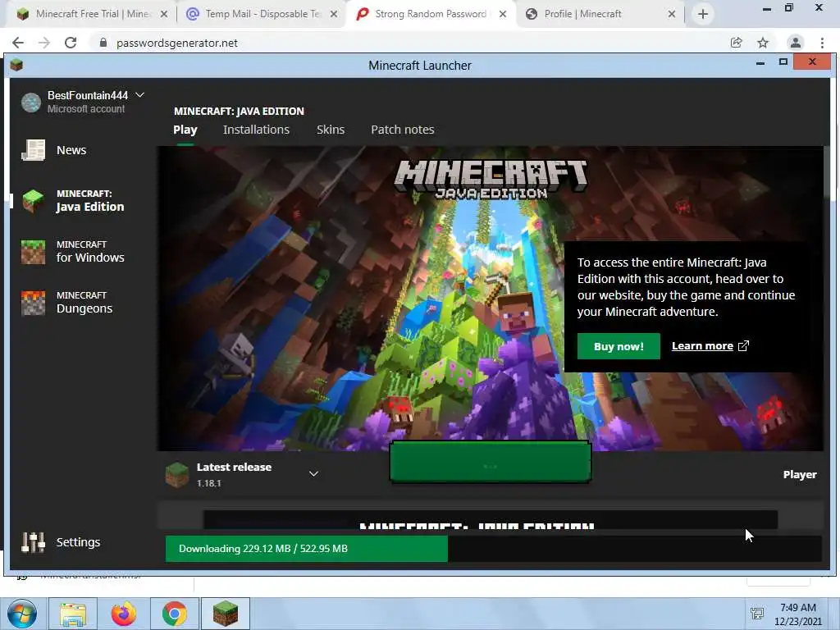The height and width of the screenshot is (630, 840).
Task: Click the Minecraft Launcher taskbar icon
Action: (x=226, y=614)
